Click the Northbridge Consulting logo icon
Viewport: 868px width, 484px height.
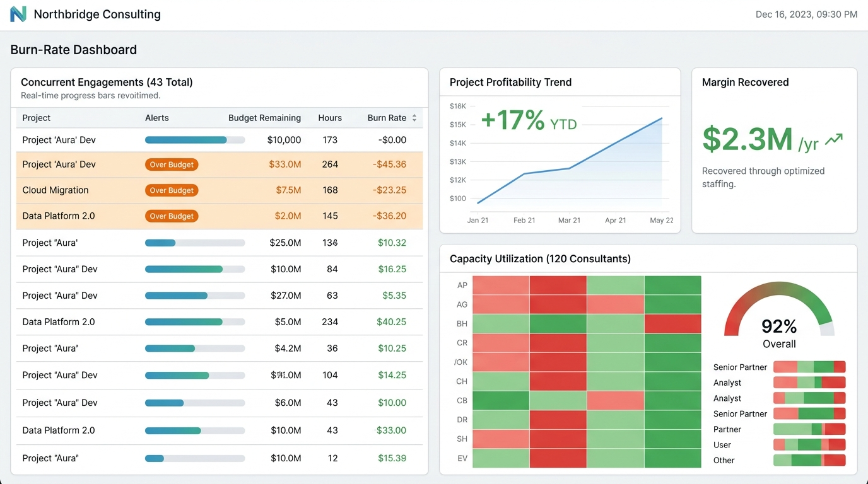[x=18, y=14]
